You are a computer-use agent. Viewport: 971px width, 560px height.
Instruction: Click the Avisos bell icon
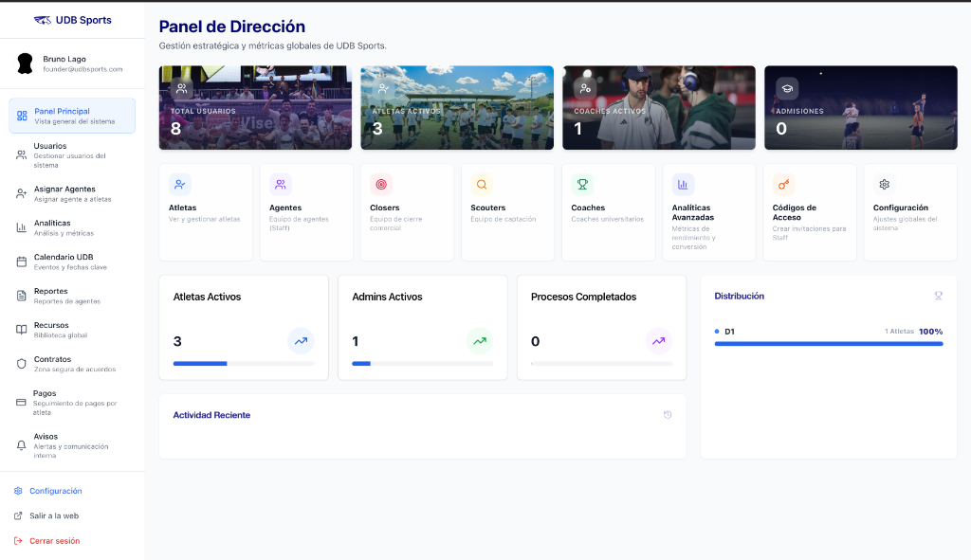pos(21,445)
